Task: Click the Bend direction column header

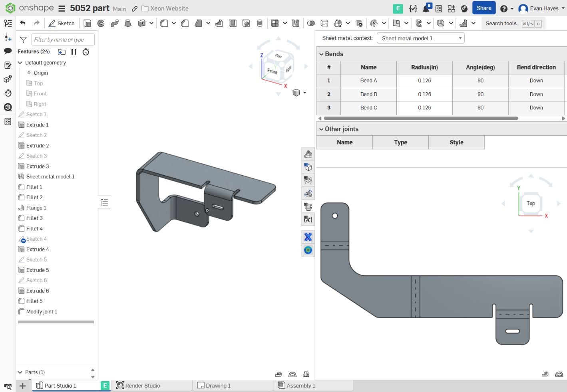Action: pyautogui.click(x=536, y=67)
